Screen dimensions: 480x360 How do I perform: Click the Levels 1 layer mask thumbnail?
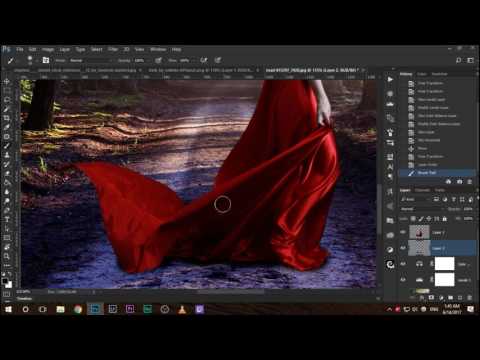click(x=444, y=280)
